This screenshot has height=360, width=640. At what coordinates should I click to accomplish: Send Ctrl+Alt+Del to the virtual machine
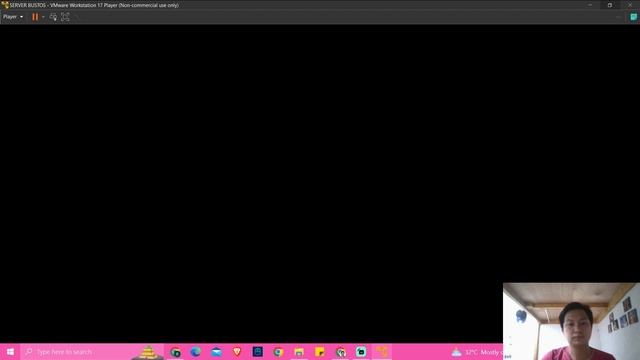point(53,17)
